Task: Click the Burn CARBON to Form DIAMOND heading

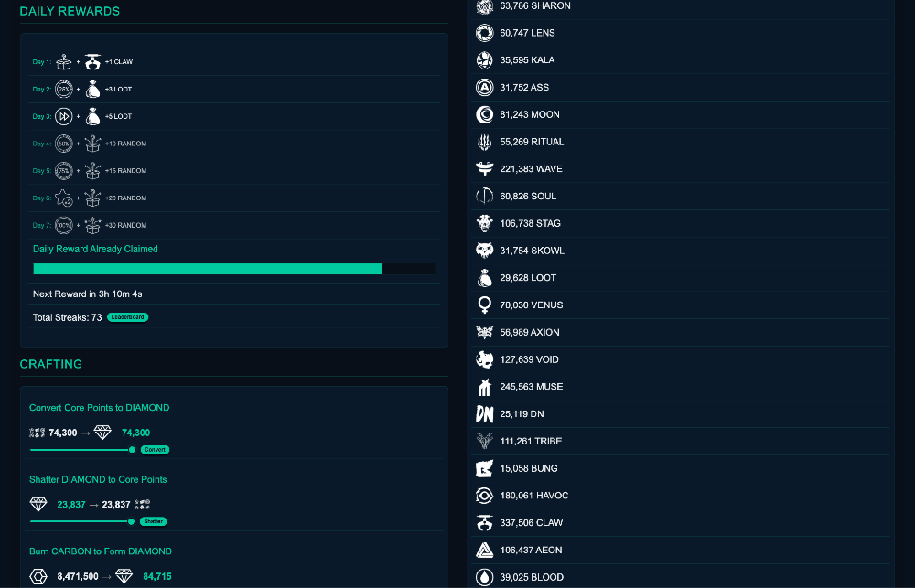Action: 101,551
